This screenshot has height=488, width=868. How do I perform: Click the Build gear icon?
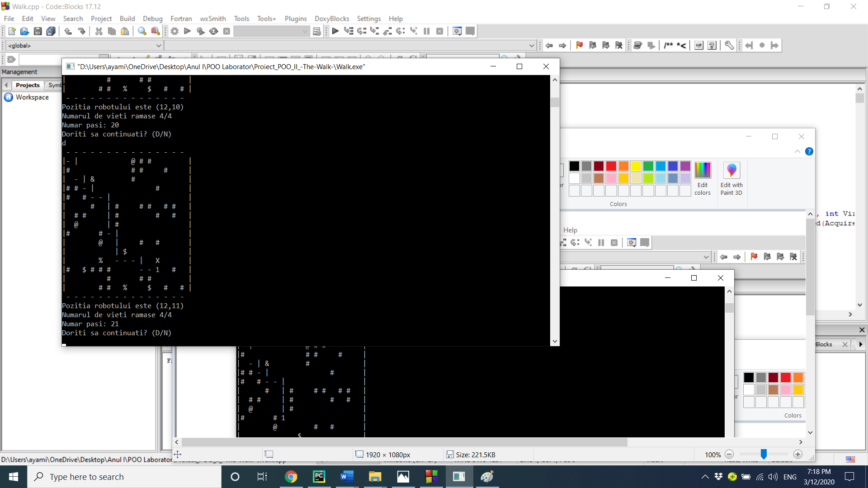(x=175, y=31)
